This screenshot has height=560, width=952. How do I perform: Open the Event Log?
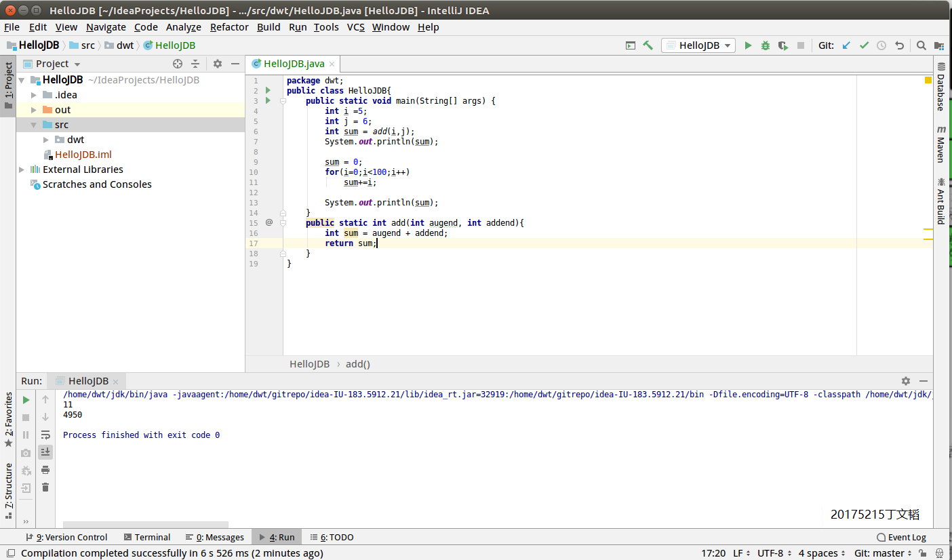click(901, 537)
